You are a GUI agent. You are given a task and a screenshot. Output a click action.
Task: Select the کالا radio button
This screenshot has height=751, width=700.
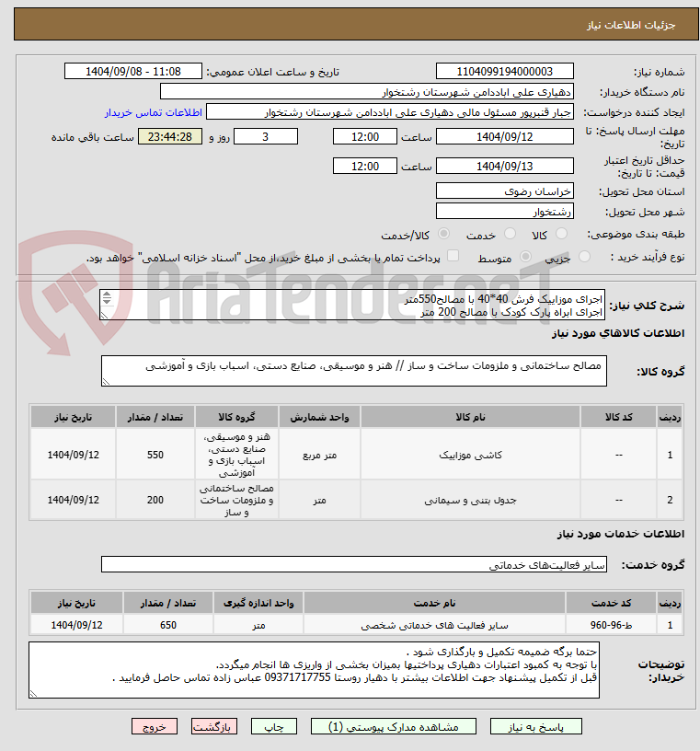point(561,234)
